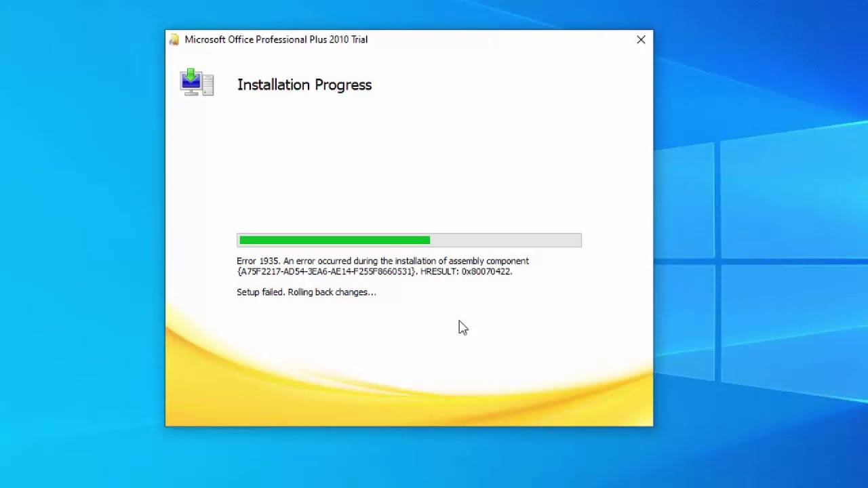The width and height of the screenshot is (868, 488).
Task: Select the HRESULT 0x80070422 error text line
Action: tap(374, 272)
